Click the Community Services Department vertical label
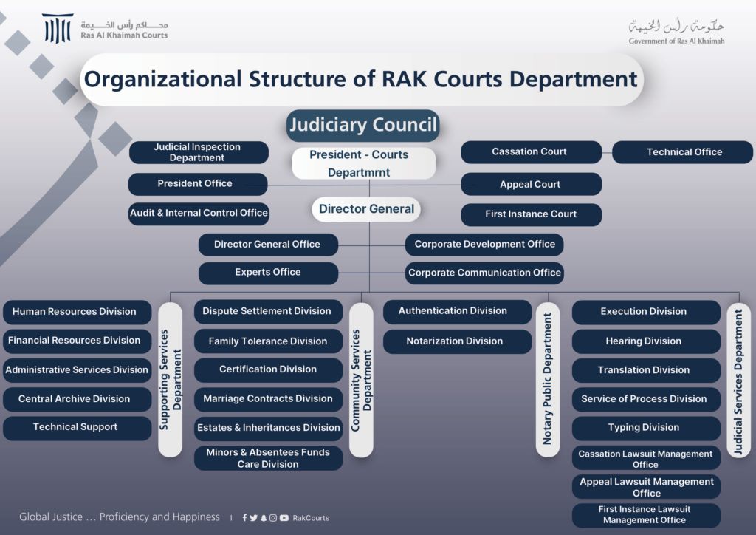 pos(361,380)
